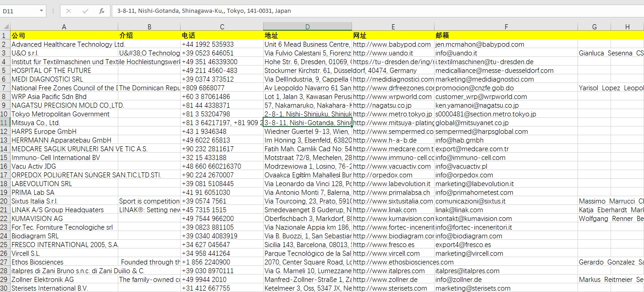Select the PRIMA Lab SA cell

pyautogui.click(x=64, y=192)
